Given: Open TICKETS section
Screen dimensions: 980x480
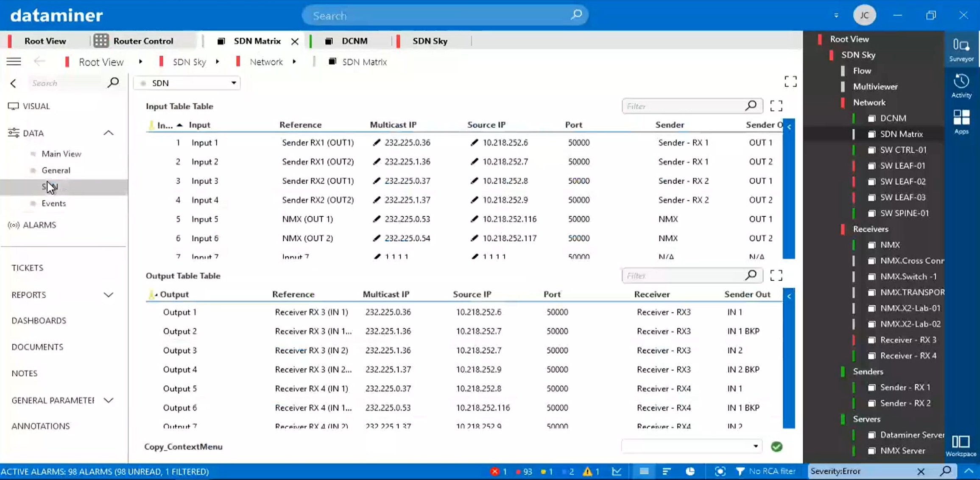Looking at the screenshot, I should coord(27,268).
